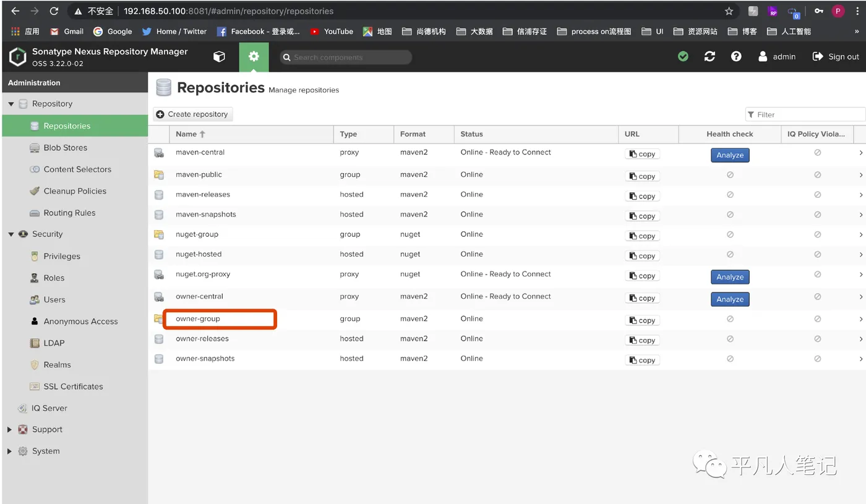This screenshot has height=504, width=866.
Task: Open owner-group row chevron arrow
Action: coord(860,319)
